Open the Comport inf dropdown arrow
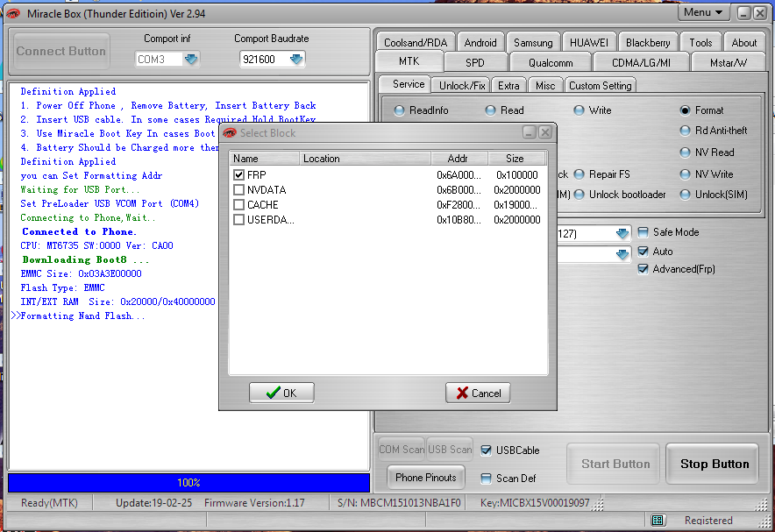Image resolution: width=775 pixels, height=532 pixels. coord(191,60)
